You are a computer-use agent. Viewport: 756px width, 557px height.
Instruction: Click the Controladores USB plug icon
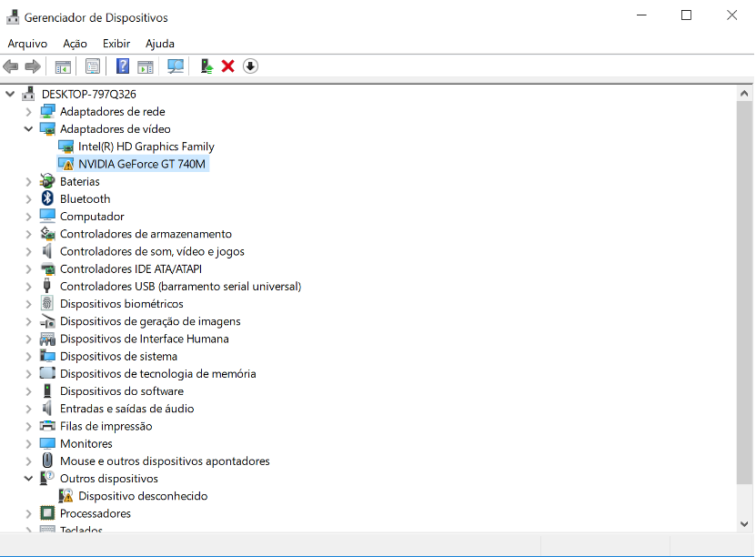click(x=46, y=286)
